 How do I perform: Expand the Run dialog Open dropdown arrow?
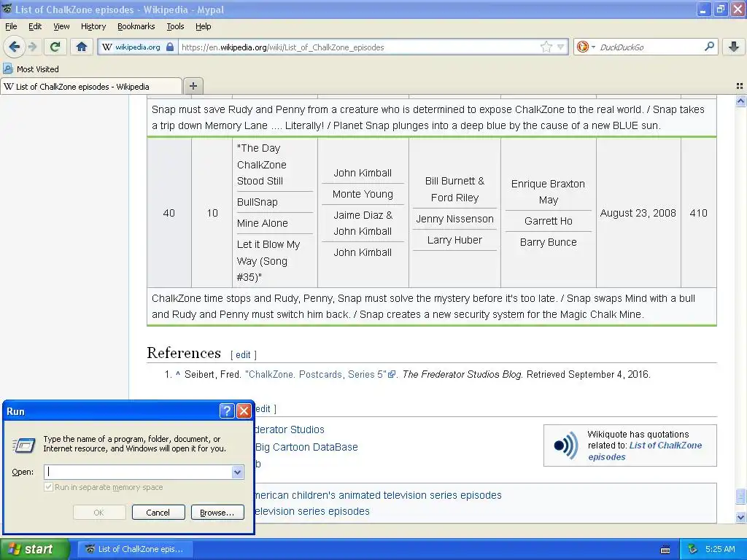point(237,472)
